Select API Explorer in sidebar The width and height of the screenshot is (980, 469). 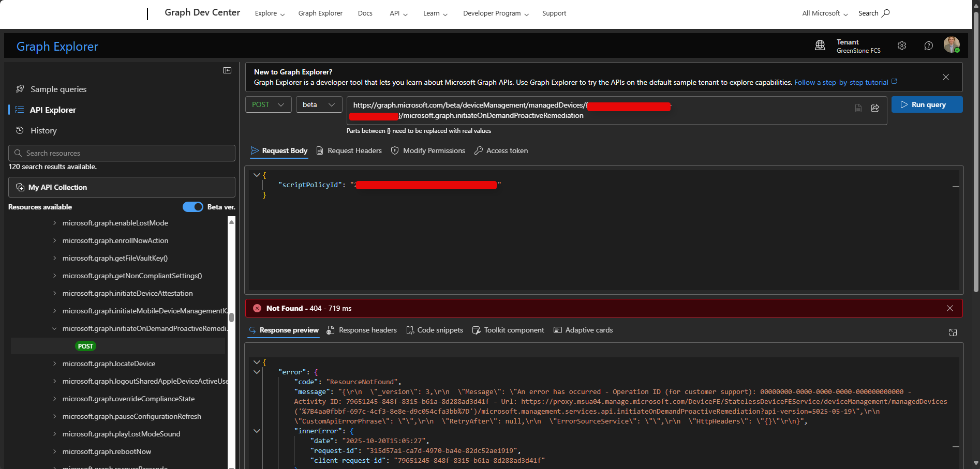point(52,110)
